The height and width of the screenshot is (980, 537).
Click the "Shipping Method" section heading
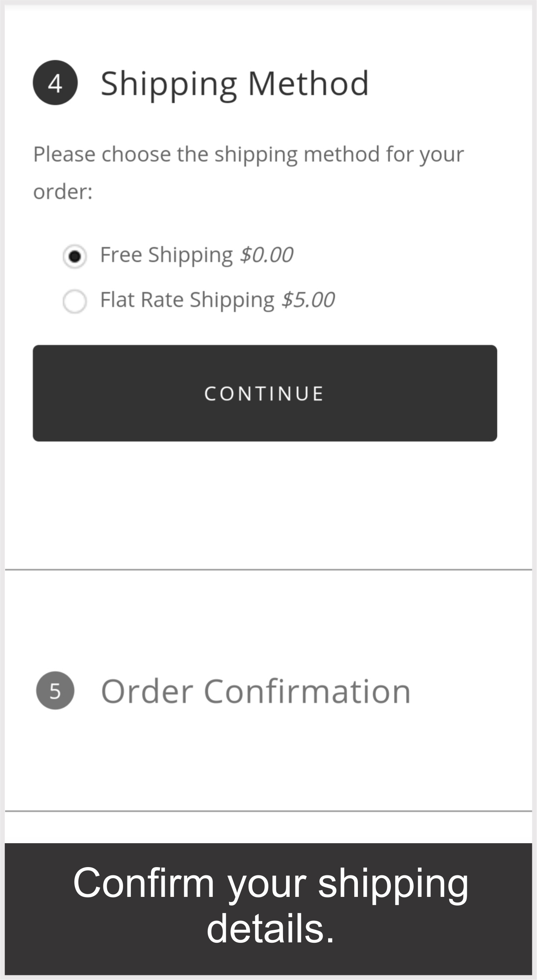click(x=234, y=83)
